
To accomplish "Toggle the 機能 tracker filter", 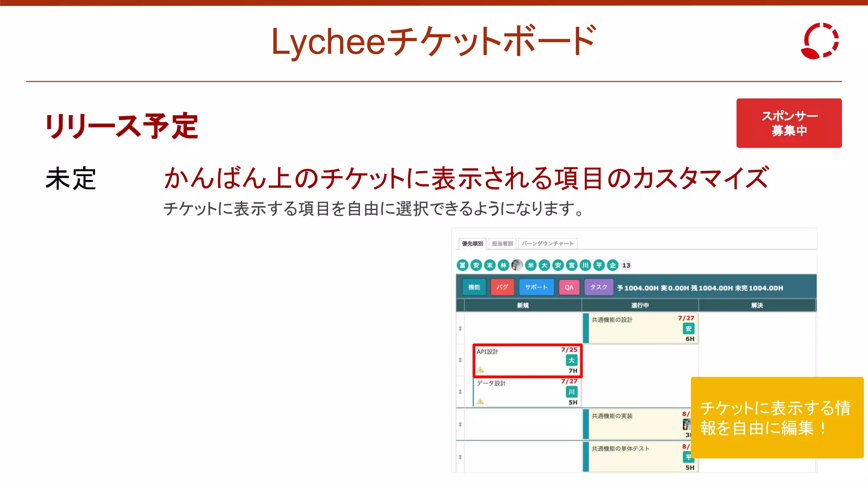I will 474,287.
